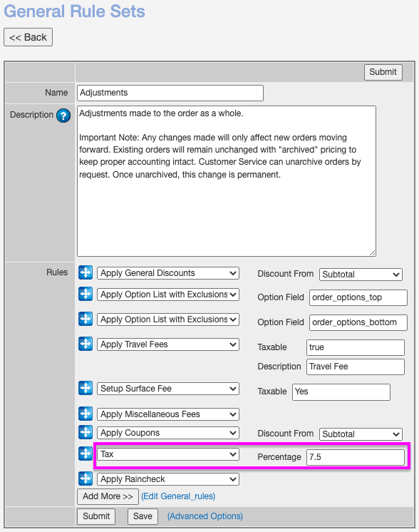Screen dimensions: 419x532
Task: Open the Edit General_rules link
Action: click(178, 496)
